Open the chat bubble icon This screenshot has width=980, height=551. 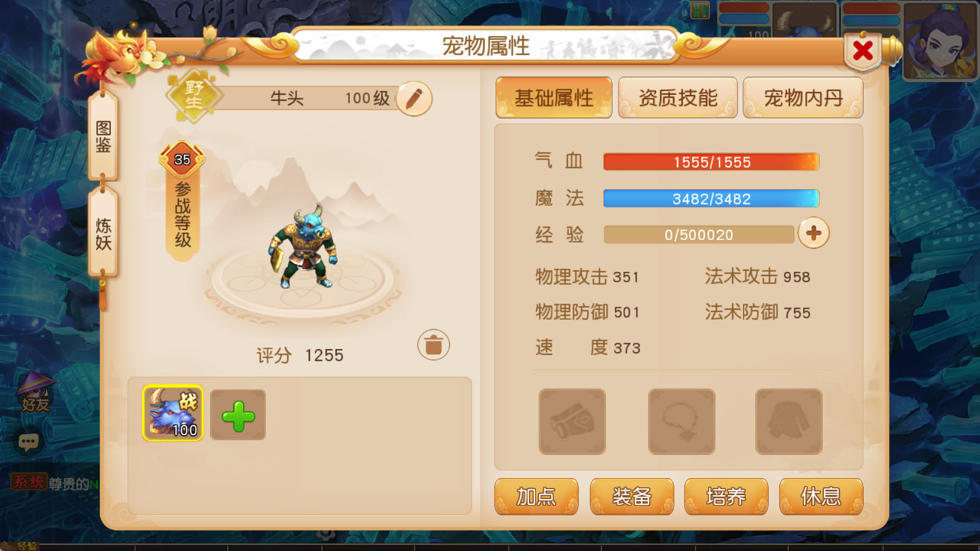pos(28,441)
